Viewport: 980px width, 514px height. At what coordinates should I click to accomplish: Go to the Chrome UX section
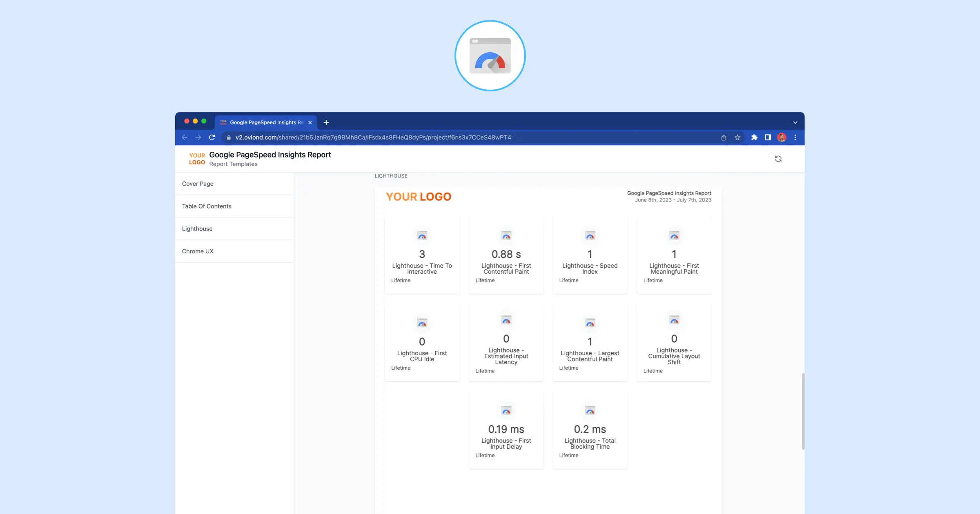pos(234,251)
